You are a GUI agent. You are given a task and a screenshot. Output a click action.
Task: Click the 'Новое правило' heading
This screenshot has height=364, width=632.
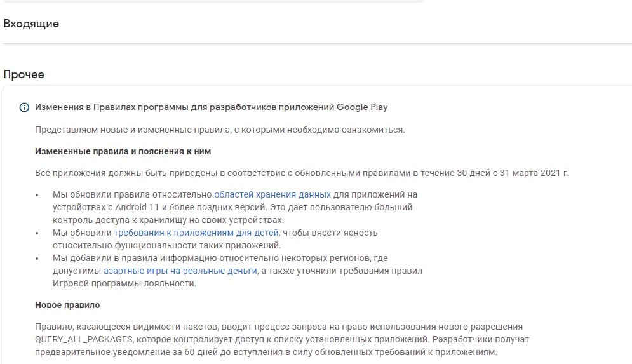pos(67,305)
